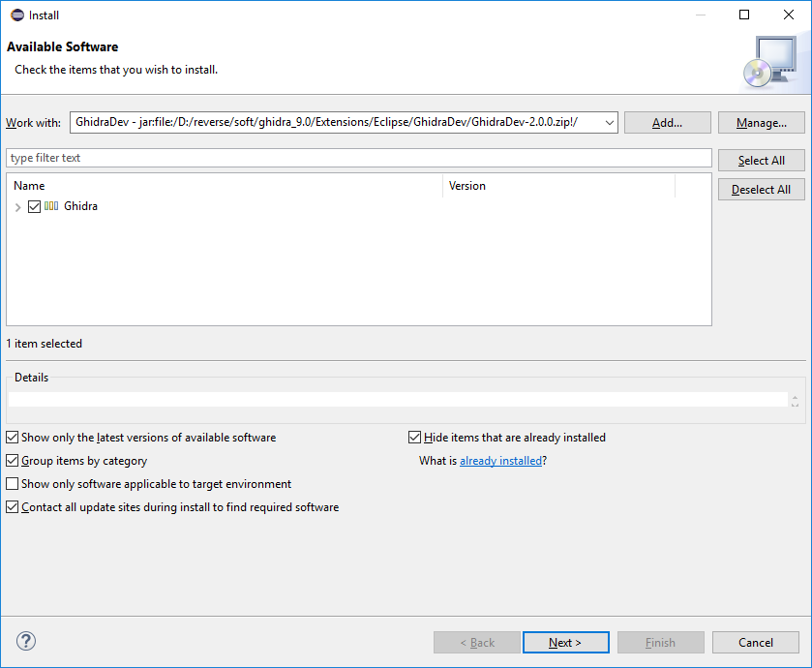The width and height of the screenshot is (812, 668).
Task: Click Details scrollbar up arrow
Action: click(x=795, y=397)
